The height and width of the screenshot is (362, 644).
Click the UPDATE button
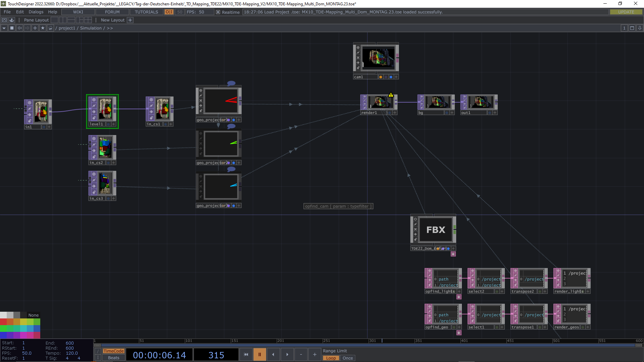(626, 12)
